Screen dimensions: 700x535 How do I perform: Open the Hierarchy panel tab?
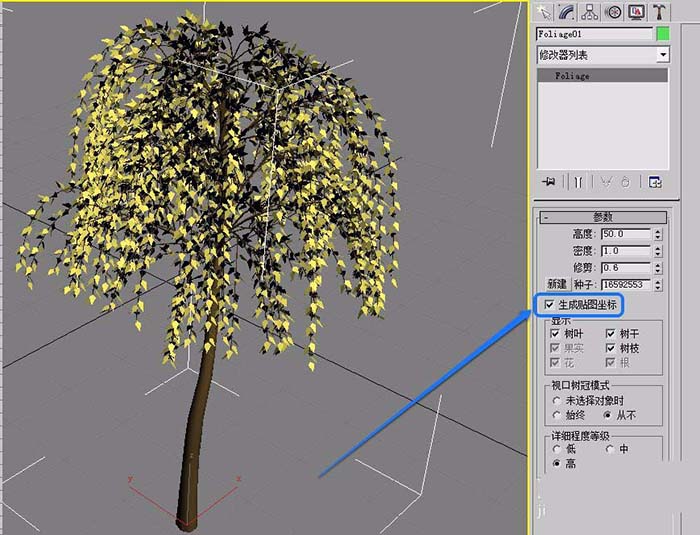590,12
